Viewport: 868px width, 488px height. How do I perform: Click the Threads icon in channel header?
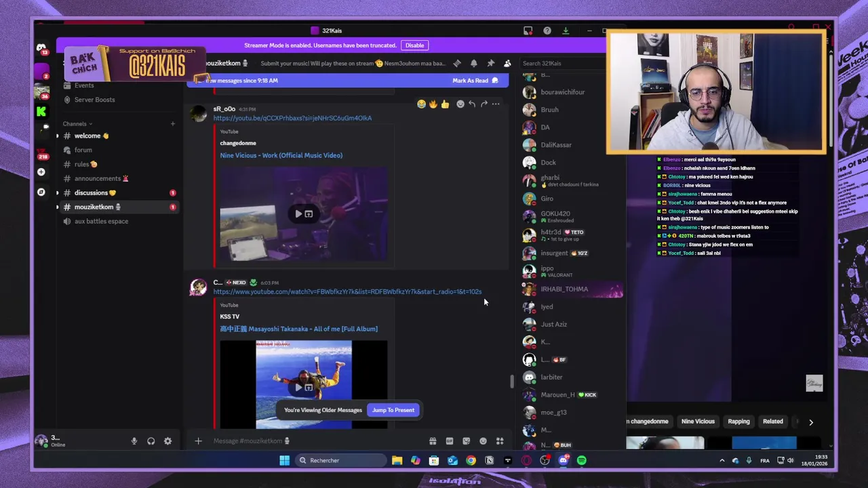pos(457,63)
